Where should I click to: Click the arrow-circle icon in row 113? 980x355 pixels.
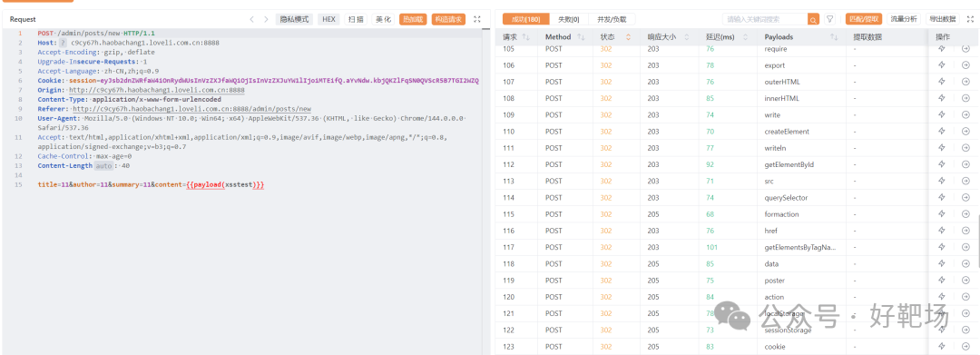[965, 182]
